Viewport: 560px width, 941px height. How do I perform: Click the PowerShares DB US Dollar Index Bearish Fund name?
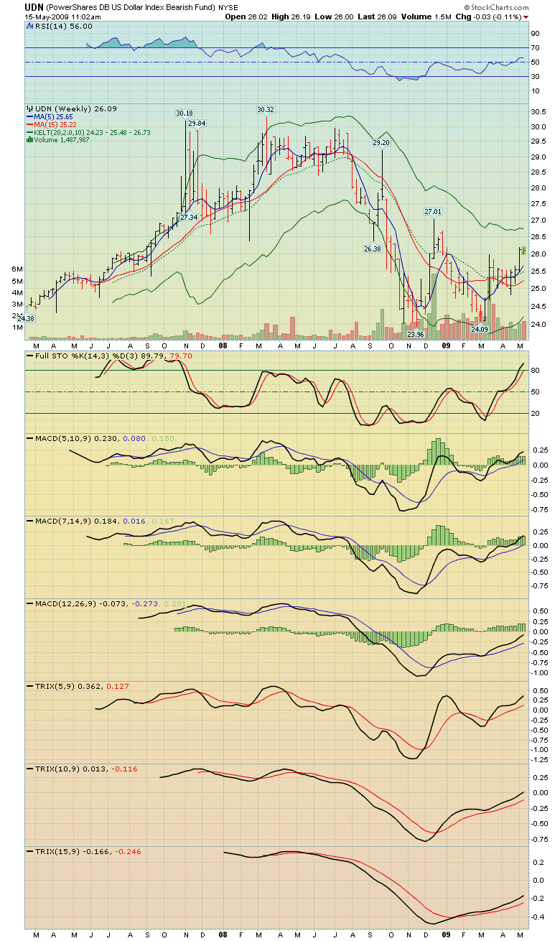(x=130, y=7)
